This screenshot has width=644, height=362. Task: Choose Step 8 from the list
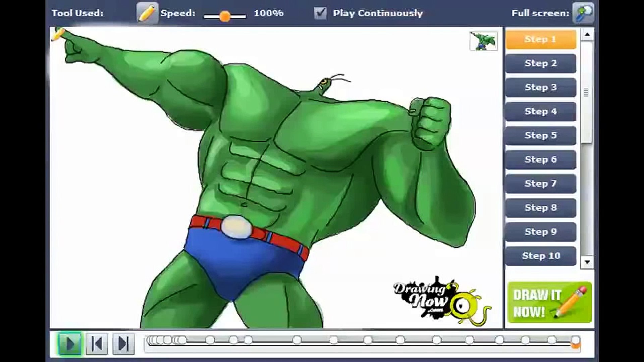pyautogui.click(x=541, y=208)
